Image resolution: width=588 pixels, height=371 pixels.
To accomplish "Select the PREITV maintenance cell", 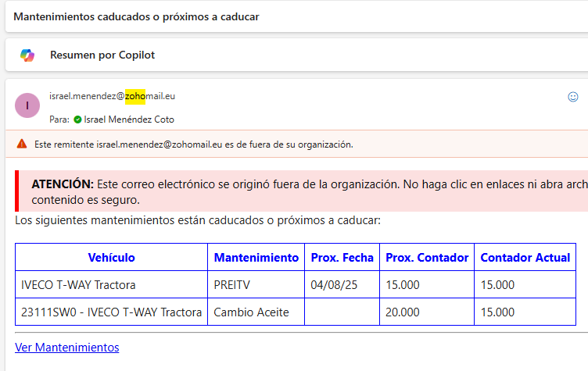I will 256,285.
